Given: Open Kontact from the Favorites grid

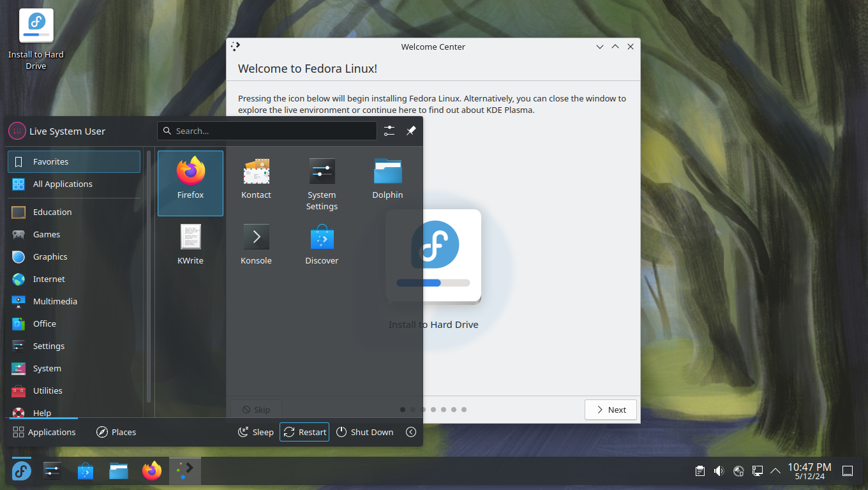Looking at the screenshot, I should 256,183.
